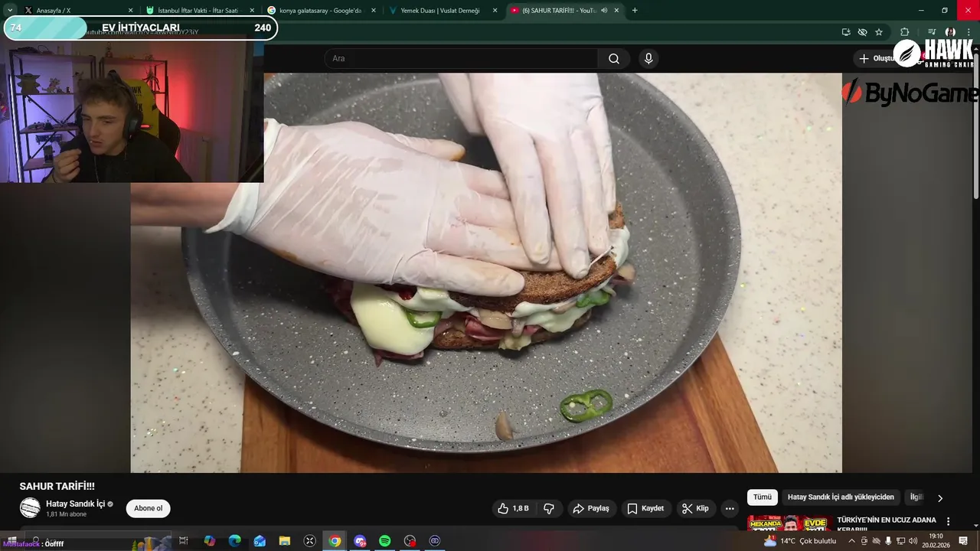The width and height of the screenshot is (980, 551).
Task: Start voice search with microphone icon
Action: click(648, 59)
